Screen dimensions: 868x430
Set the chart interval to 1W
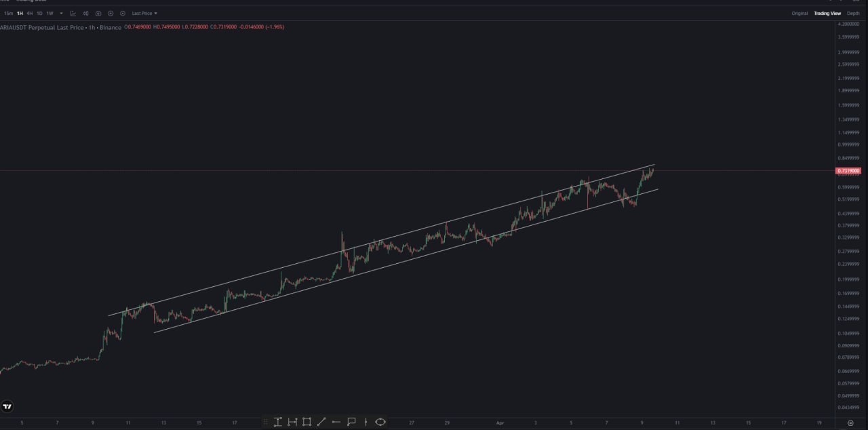coord(50,13)
